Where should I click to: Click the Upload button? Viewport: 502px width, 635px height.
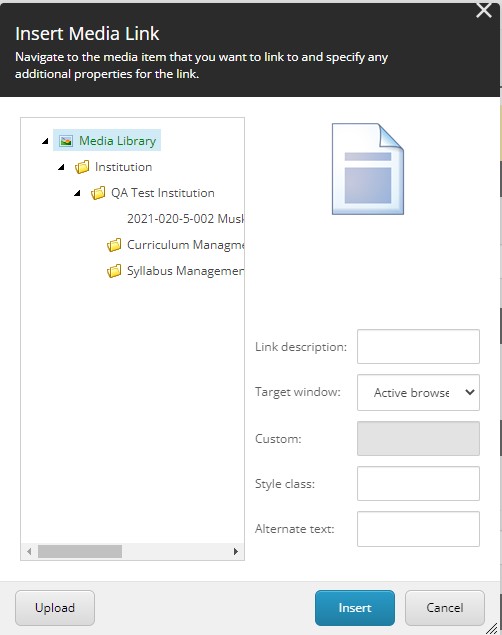(x=55, y=608)
